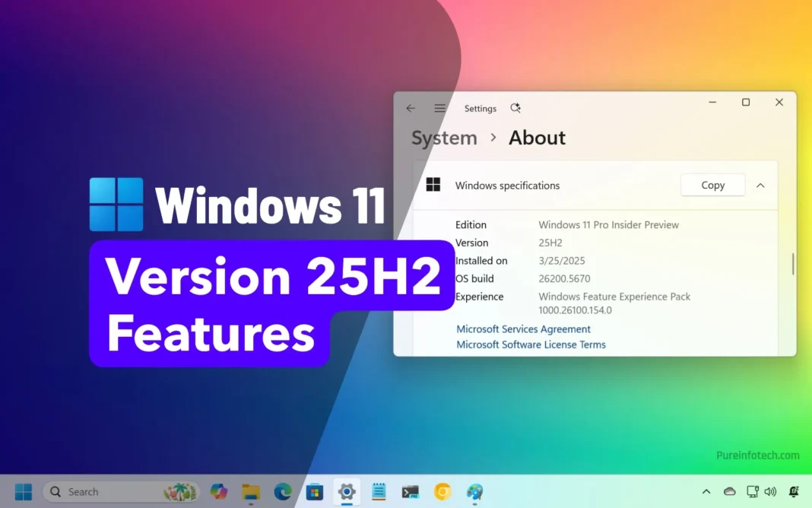Click the AI search icon in Settings
The image size is (812, 508).
515,108
